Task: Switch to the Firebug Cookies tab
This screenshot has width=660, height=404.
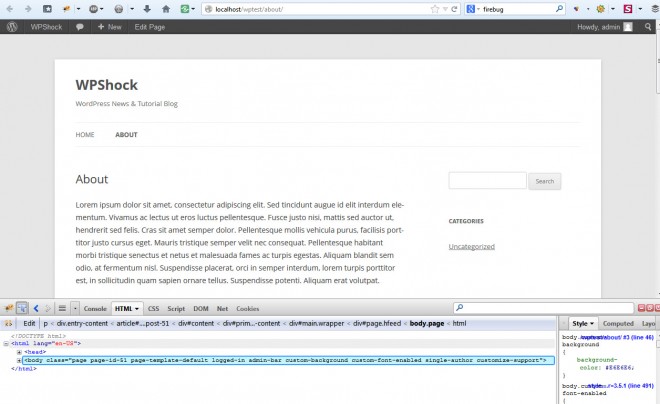Action: pos(248,308)
